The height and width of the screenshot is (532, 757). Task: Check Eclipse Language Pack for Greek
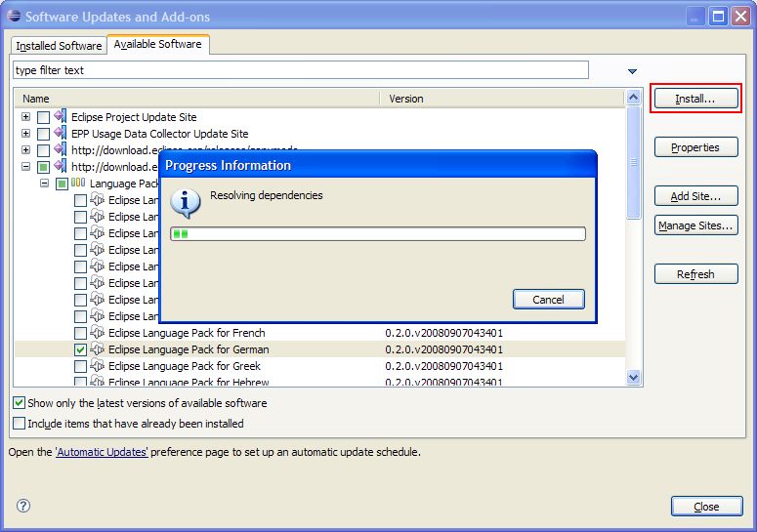[x=81, y=366]
